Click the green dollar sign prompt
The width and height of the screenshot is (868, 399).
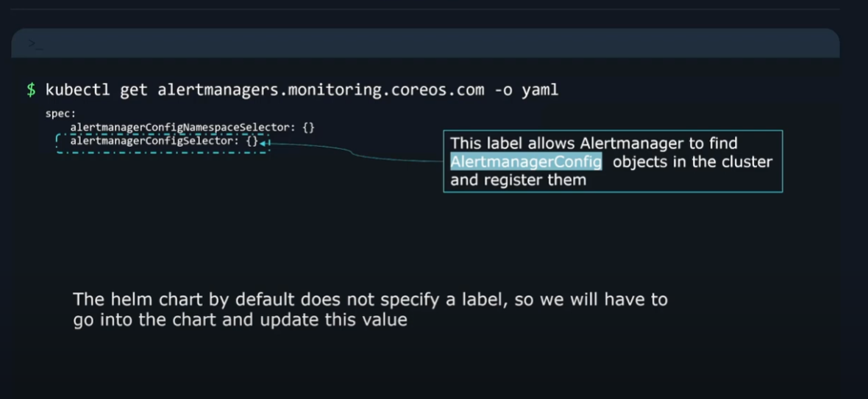click(x=31, y=90)
